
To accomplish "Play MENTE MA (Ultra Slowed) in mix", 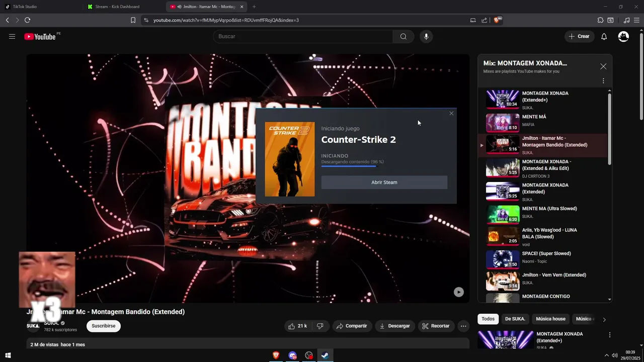I will click(543, 214).
